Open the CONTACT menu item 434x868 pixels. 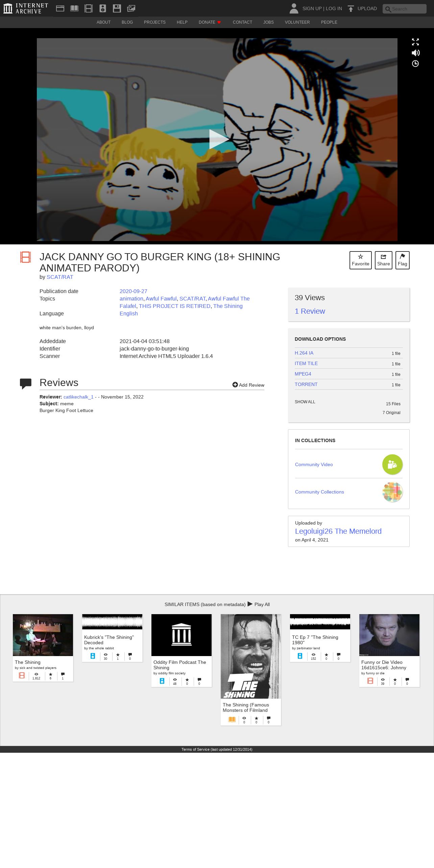click(242, 22)
